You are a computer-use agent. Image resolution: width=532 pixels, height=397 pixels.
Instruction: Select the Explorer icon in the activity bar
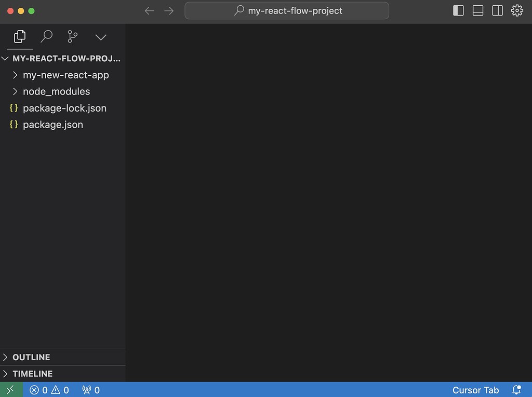tap(19, 37)
